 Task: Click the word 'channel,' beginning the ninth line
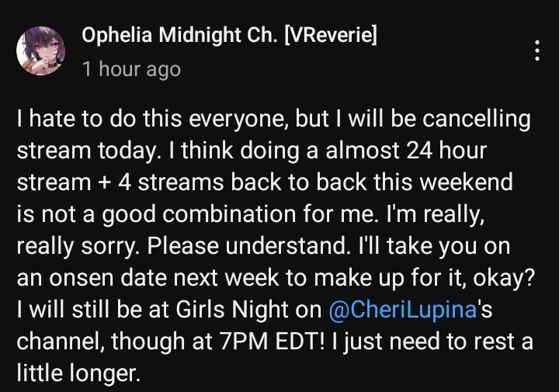tap(61, 342)
